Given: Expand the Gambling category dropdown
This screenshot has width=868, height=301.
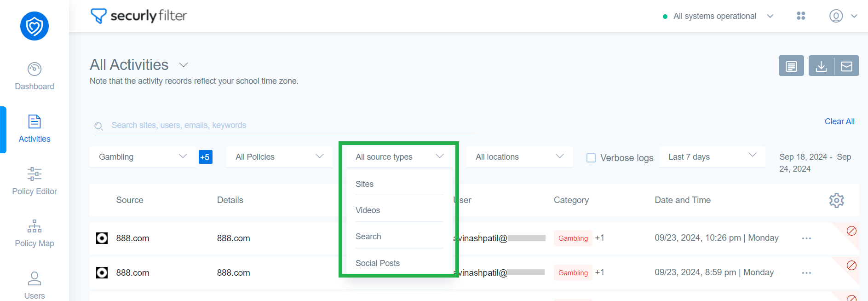Looking at the screenshot, I should click(143, 157).
